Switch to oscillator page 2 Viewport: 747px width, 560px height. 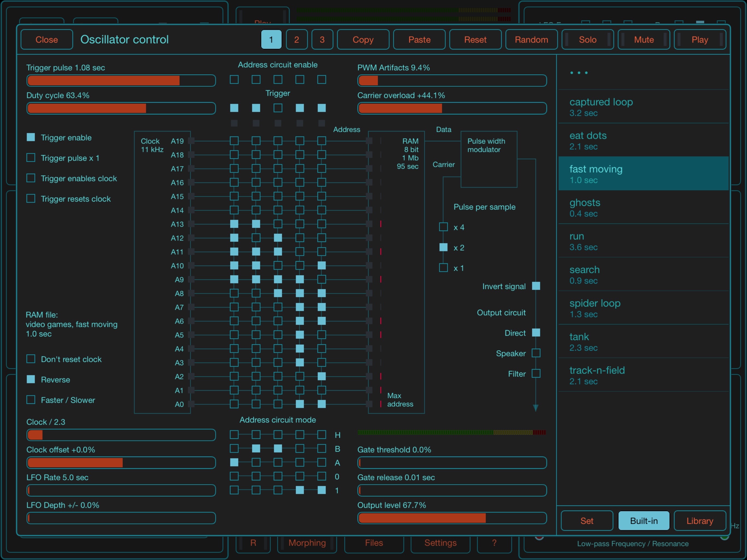(296, 40)
